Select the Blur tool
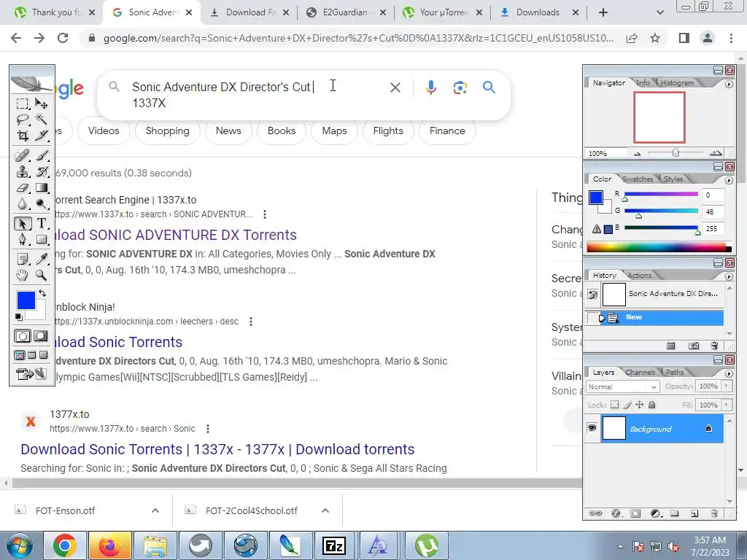The width and height of the screenshot is (747, 560). tap(23, 204)
